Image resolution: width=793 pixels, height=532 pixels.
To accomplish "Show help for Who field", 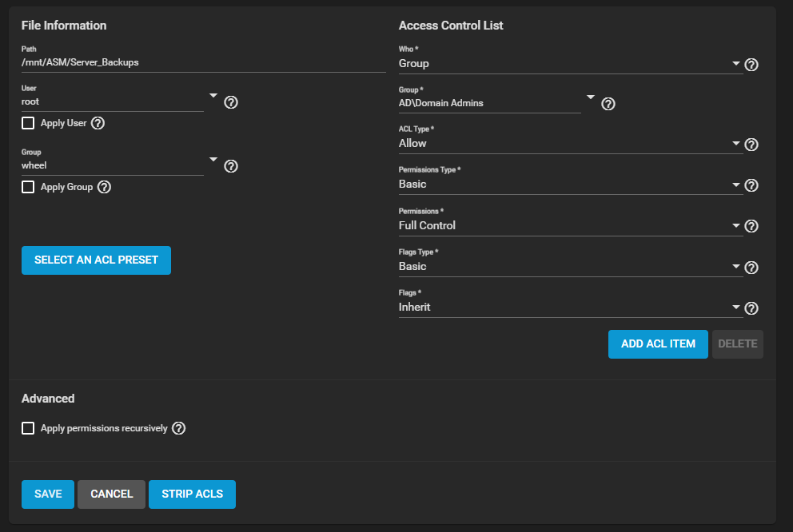I will pos(751,65).
